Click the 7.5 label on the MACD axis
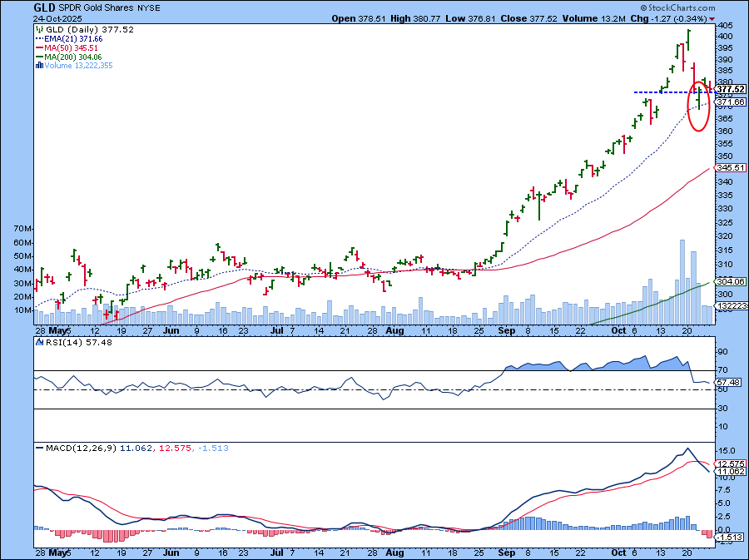Image resolution: width=749 pixels, height=560 pixels. click(722, 490)
